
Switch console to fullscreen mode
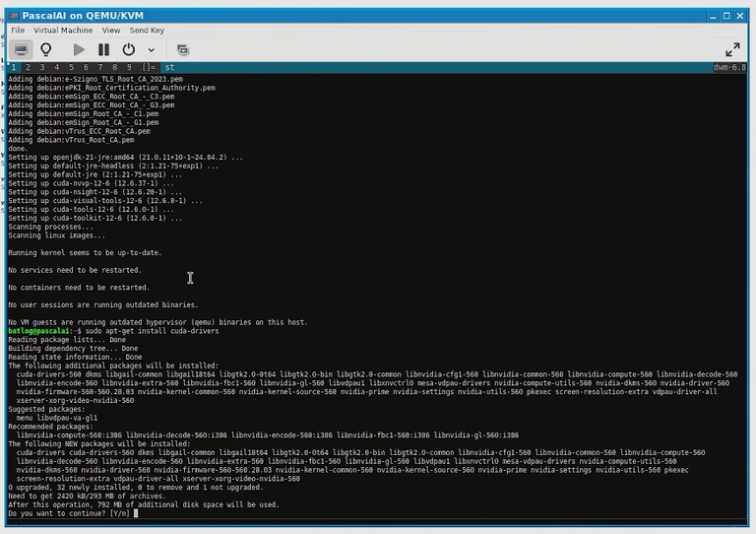tap(732, 49)
